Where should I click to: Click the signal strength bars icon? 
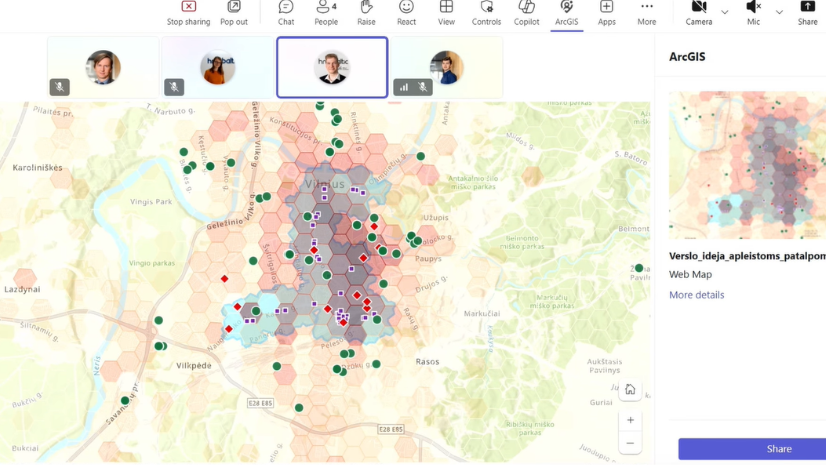coord(404,87)
